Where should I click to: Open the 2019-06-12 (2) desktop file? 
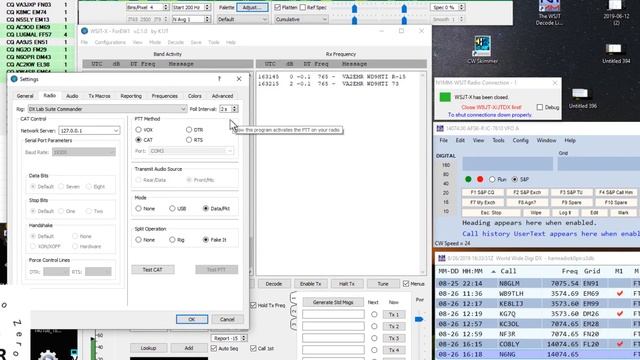616,13
